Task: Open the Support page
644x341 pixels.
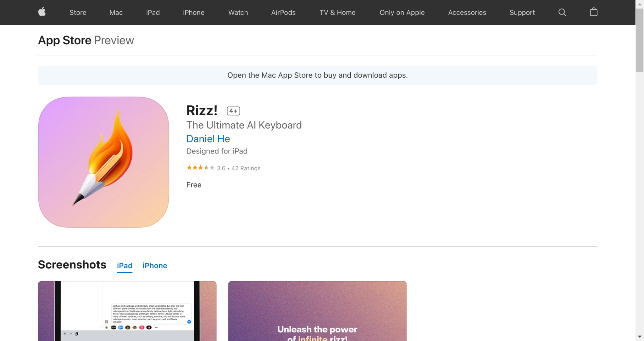Action: click(522, 13)
